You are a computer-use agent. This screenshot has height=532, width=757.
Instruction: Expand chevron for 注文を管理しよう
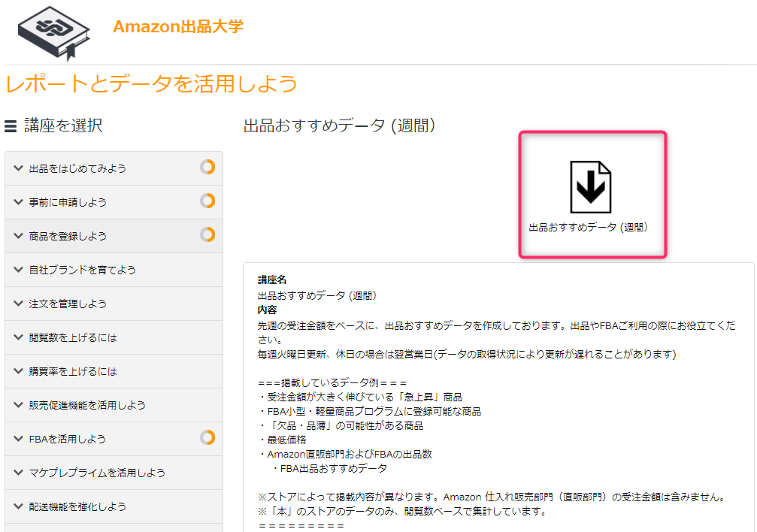pyautogui.click(x=18, y=303)
